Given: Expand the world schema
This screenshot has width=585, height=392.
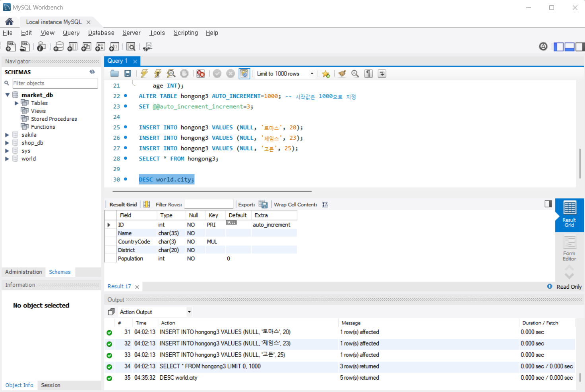Looking at the screenshot, I should 7,158.
